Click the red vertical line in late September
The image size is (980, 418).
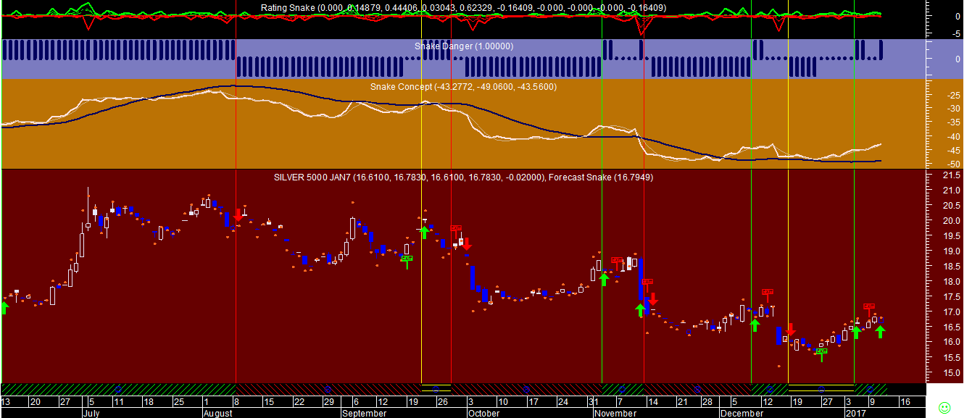click(x=452, y=191)
